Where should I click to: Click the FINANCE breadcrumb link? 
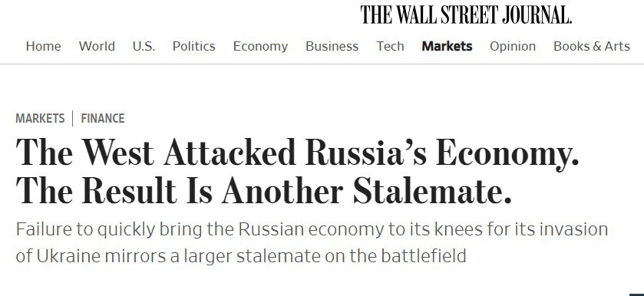tap(103, 118)
